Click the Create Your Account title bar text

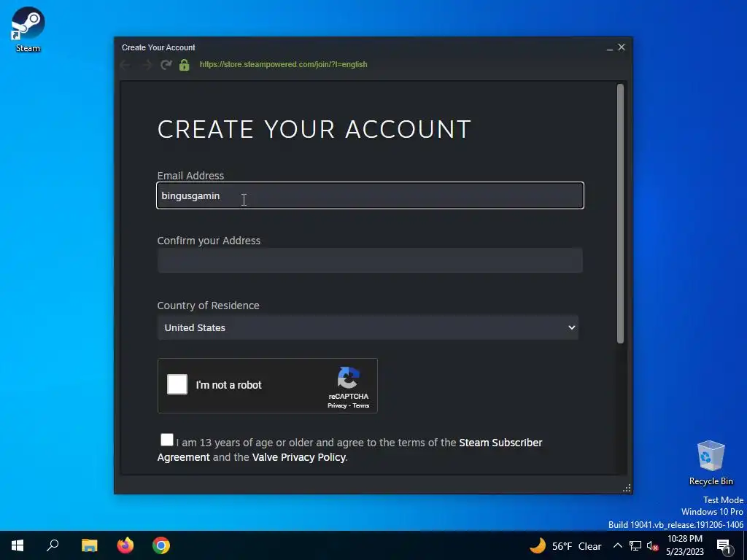[158, 47]
